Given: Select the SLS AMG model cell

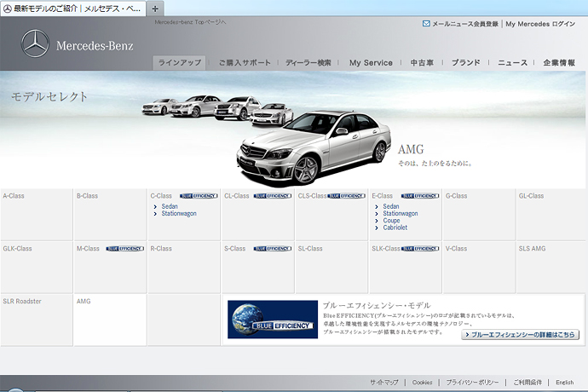Looking at the screenshot, I should click(551, 267).
